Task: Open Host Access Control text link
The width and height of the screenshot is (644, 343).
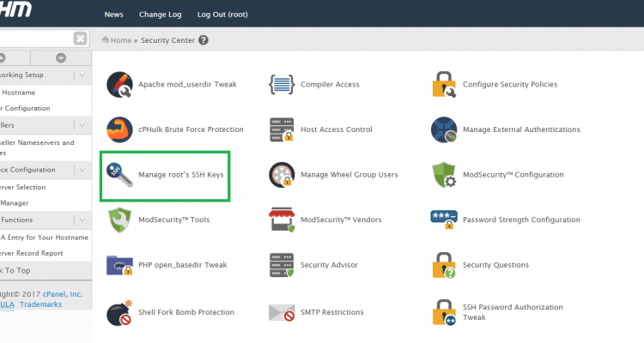Action: 337,129
